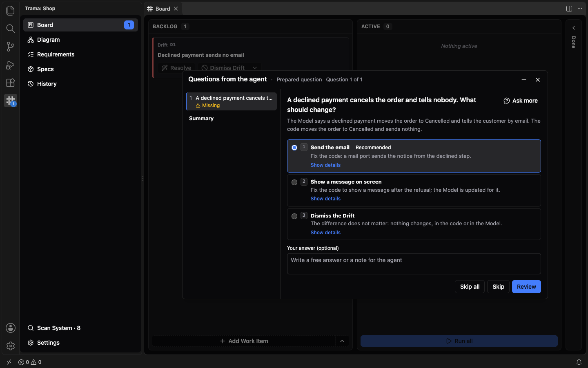
Task: Click the Run all button
Action: pyautogui.click(x=459, y=341)
